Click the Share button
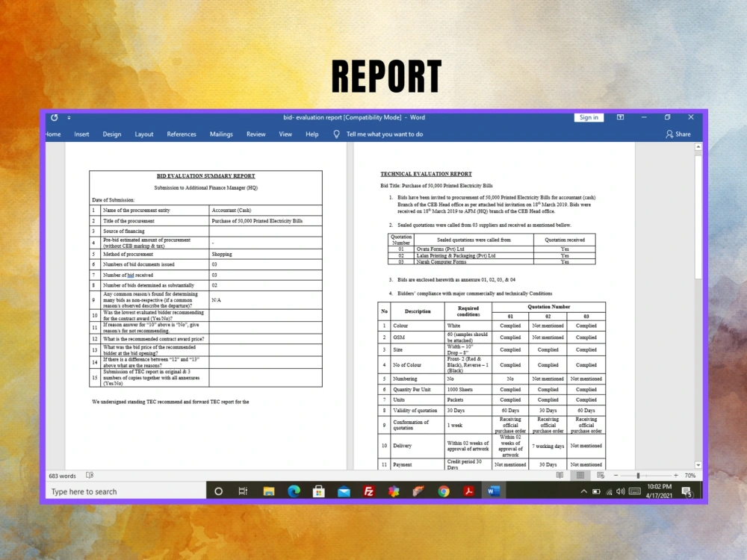The height and width of the screenshot is (560, 747). pos(678,134)
